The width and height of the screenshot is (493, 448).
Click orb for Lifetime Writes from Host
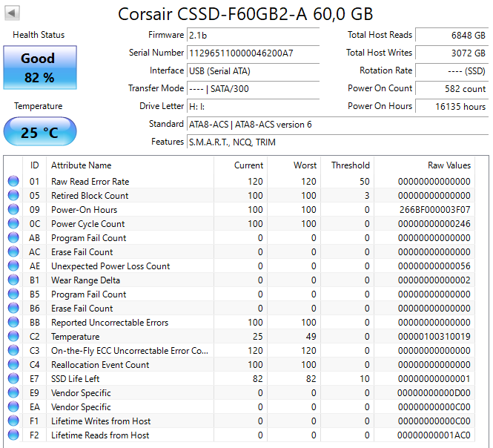(13, 421)
